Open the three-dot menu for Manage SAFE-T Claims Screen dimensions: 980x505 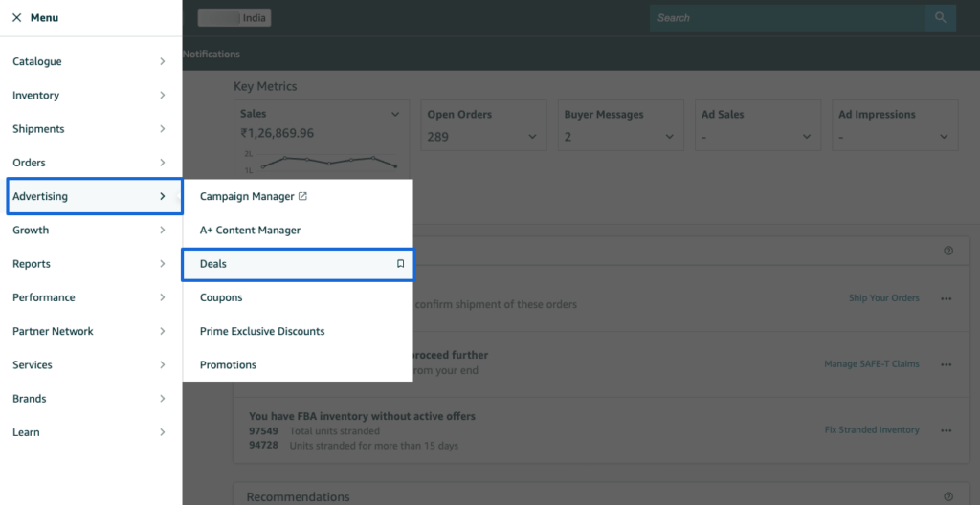[947, 364]
